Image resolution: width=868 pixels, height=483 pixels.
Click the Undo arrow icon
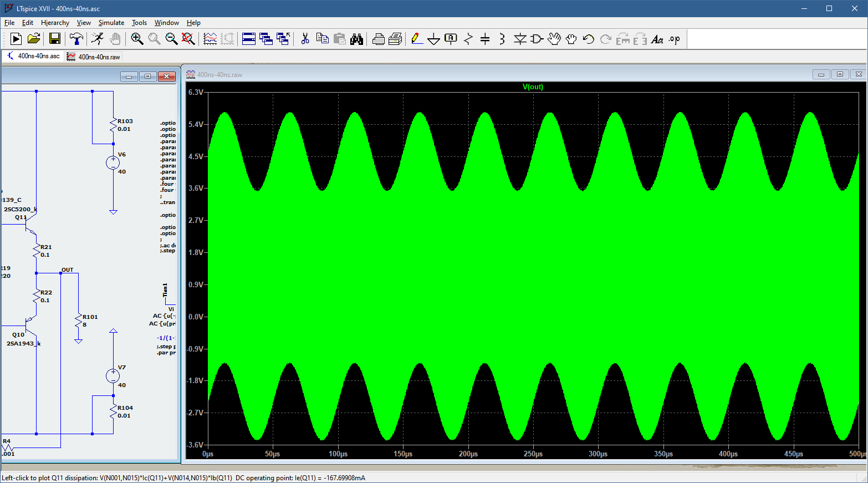[588, 39]
